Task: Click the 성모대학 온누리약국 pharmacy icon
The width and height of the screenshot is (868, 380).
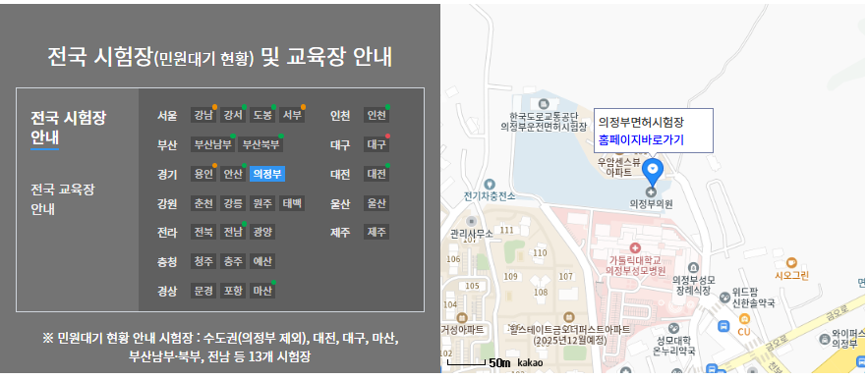Action: [673, 328]
